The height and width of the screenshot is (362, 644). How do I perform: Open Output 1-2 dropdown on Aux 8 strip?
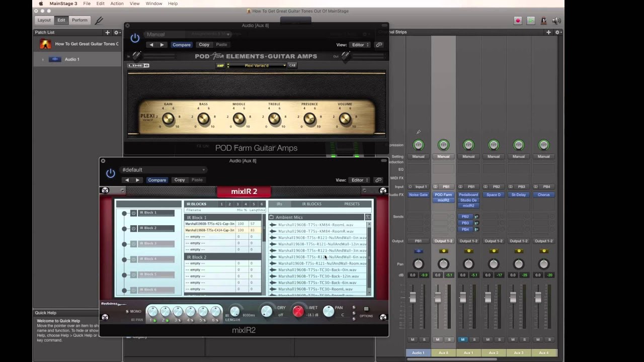click(443, 241)
